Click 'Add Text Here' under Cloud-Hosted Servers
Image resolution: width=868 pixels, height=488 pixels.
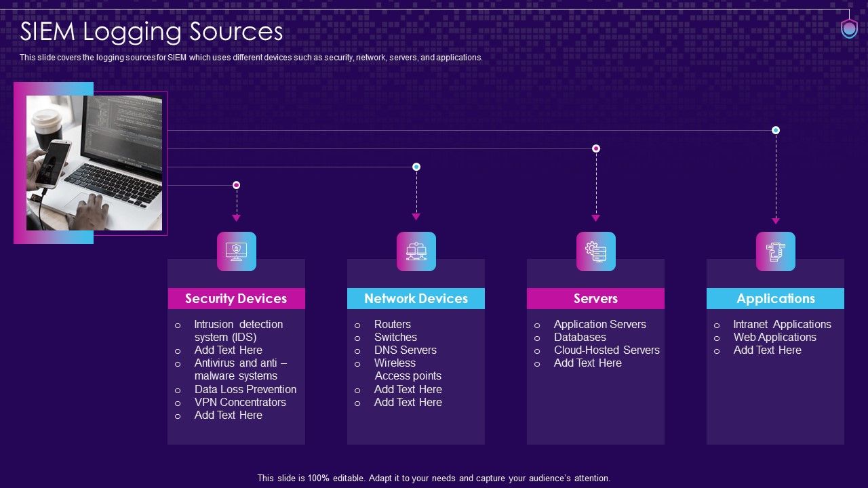[x=588, y=363]
